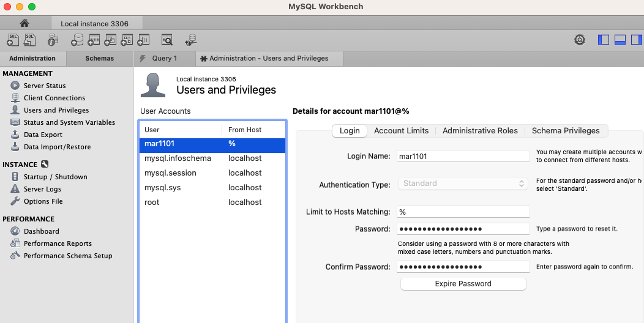Search table data icon in toolbar

tap(167, 40)
